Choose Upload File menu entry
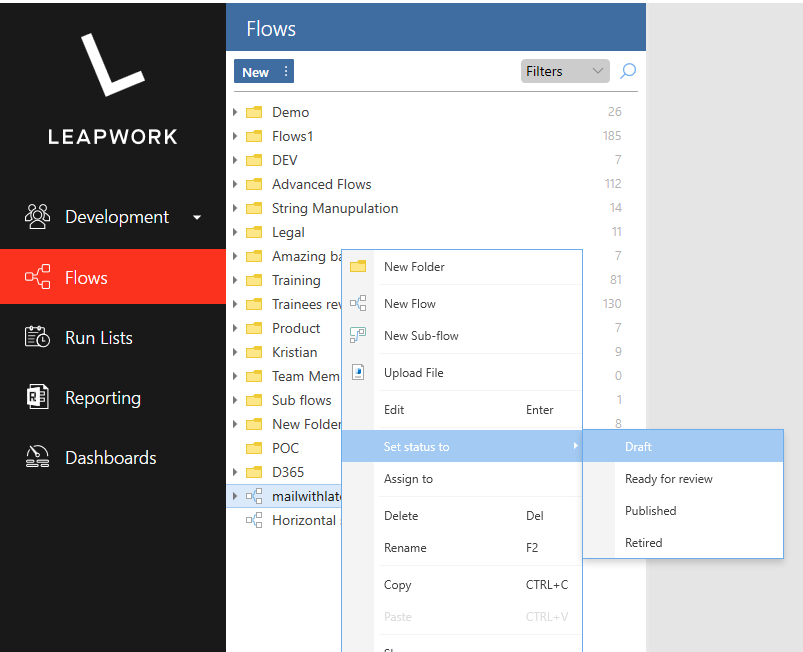The image size is (803, 652). pyautogui.click(x=462, y=372)
